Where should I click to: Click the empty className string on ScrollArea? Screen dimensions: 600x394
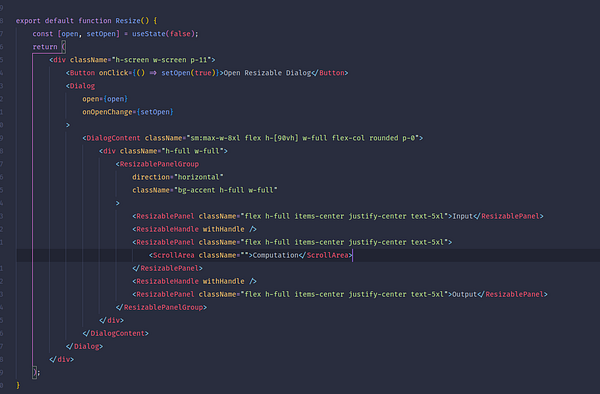[x=245, y=255]
